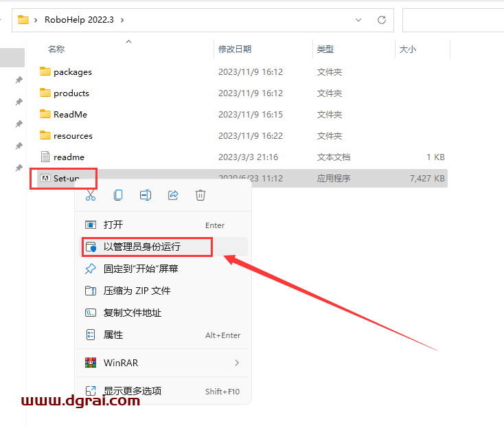This screenshot has height=426, width=504.
Task: Click the WinRAR icon in the menu
Action: pos(91,363)
